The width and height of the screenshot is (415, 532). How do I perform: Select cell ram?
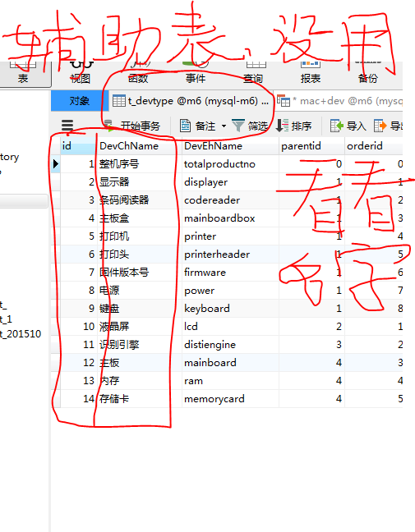click(x=230, y=381)
